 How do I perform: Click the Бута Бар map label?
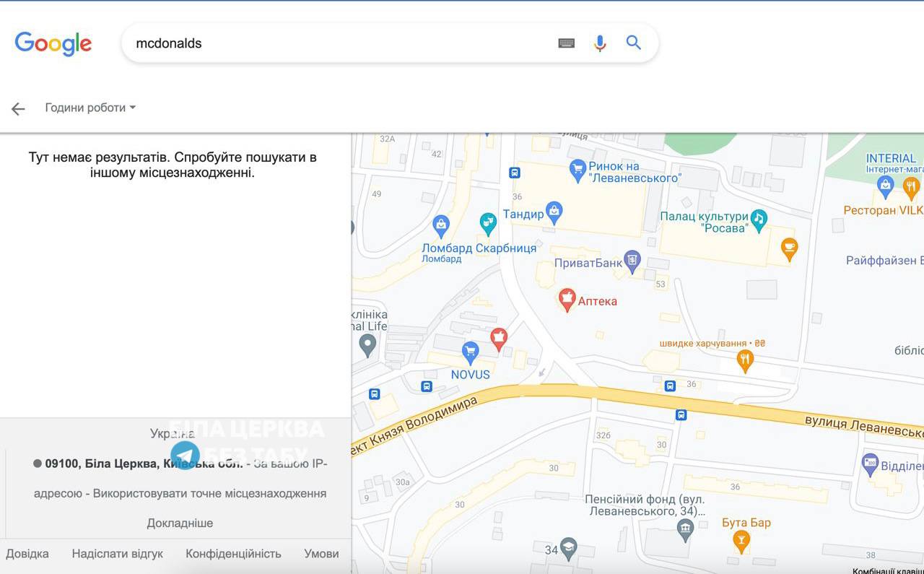click(x=746, y=522)
